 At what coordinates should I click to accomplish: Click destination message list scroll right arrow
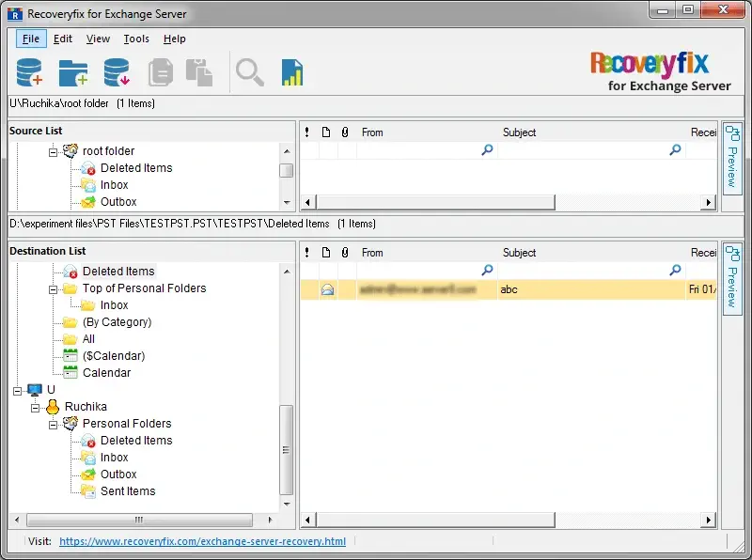(709, 520)
